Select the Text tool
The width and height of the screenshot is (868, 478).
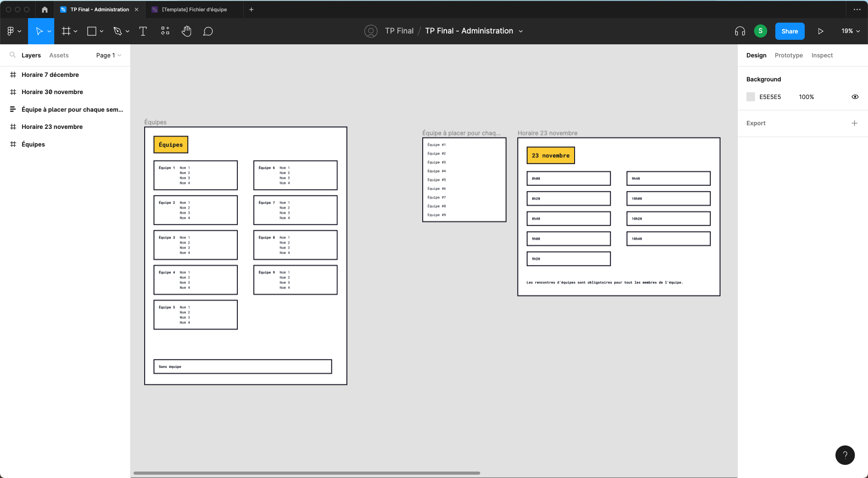[x=143, y=31]
